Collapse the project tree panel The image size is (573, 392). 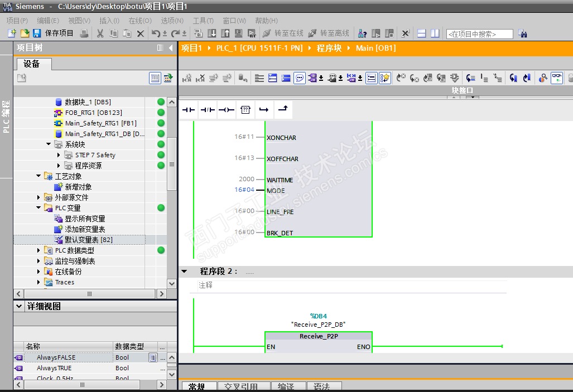tap(171, 48)
